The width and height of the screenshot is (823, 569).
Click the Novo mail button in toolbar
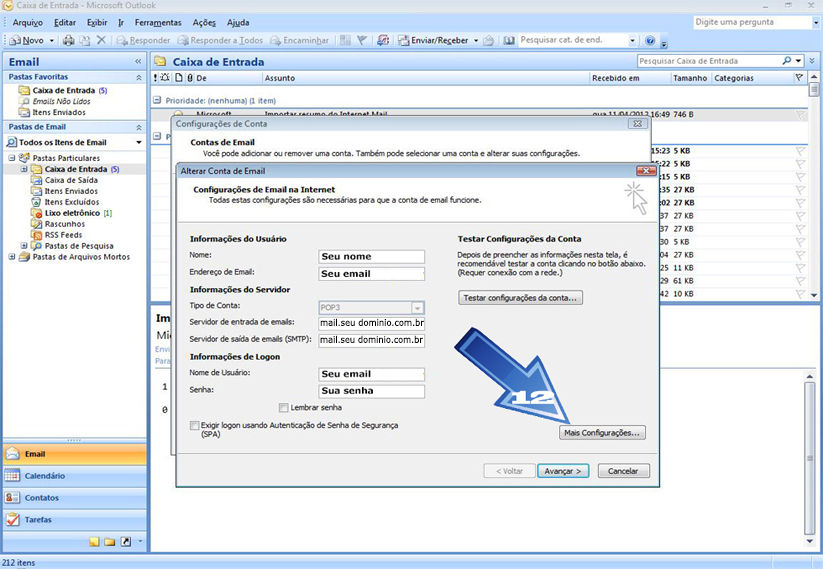click(27, 40)
